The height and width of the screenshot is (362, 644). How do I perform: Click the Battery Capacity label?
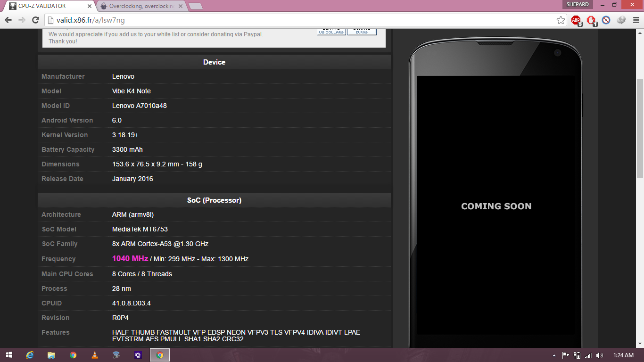[68, 149]
